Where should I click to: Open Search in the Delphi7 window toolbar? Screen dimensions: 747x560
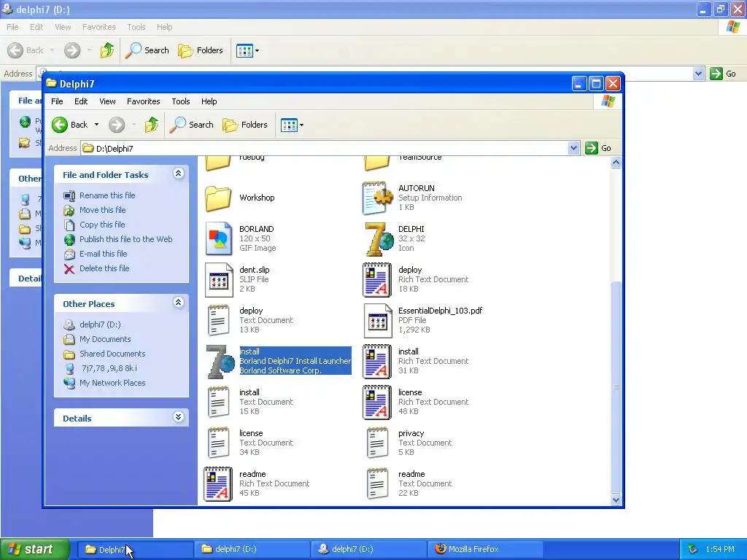[192, 125]
